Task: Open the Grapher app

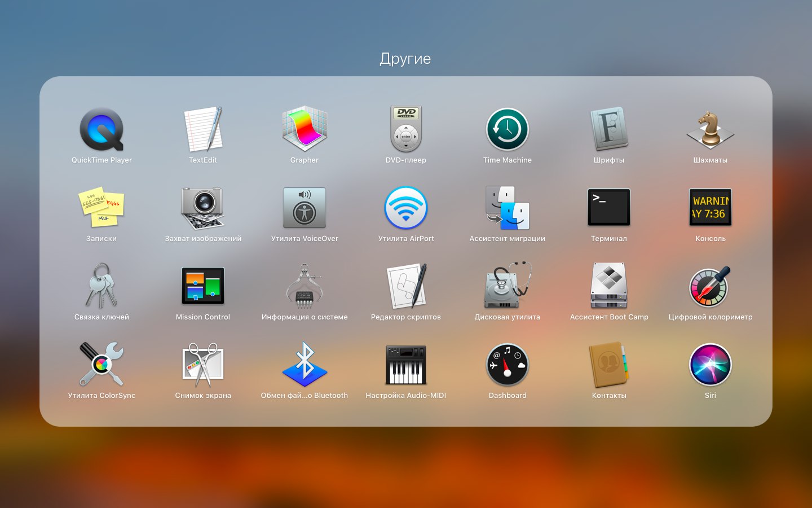Action: (x=304, y=129)
